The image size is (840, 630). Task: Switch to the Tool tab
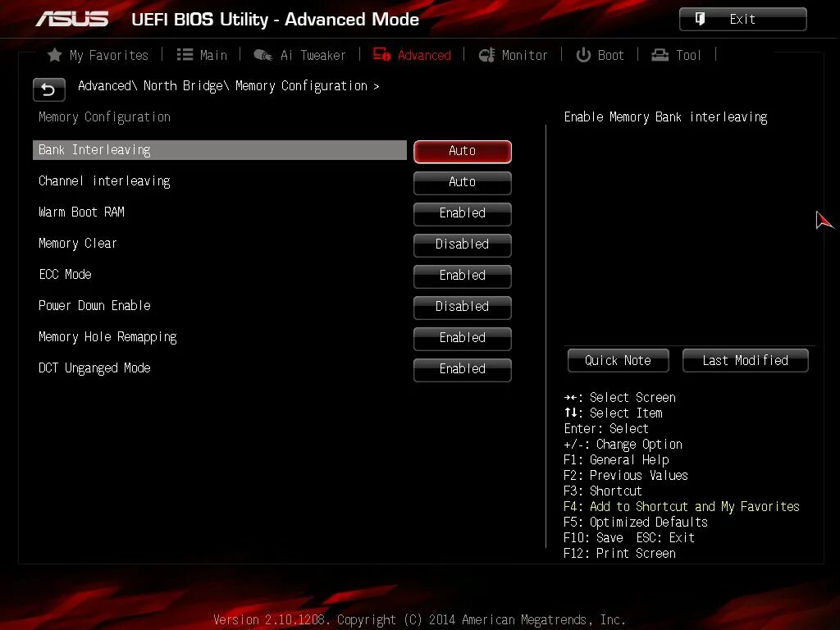point(676,55)
